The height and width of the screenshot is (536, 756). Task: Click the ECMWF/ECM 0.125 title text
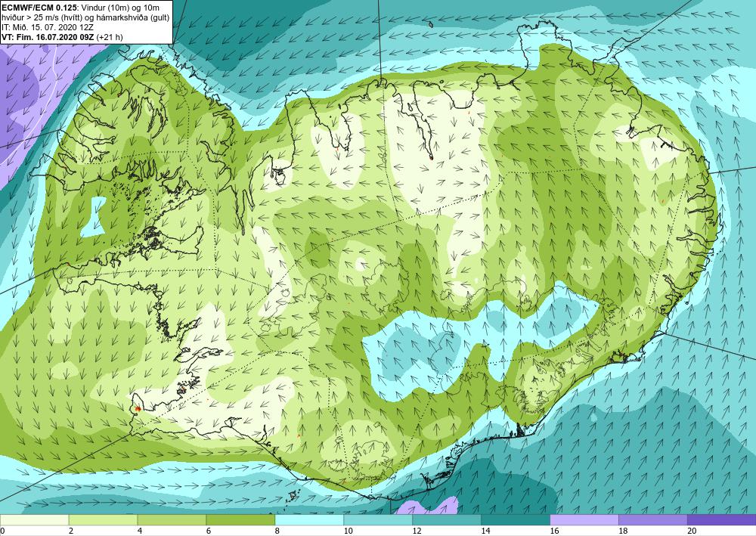click(38, 8)
